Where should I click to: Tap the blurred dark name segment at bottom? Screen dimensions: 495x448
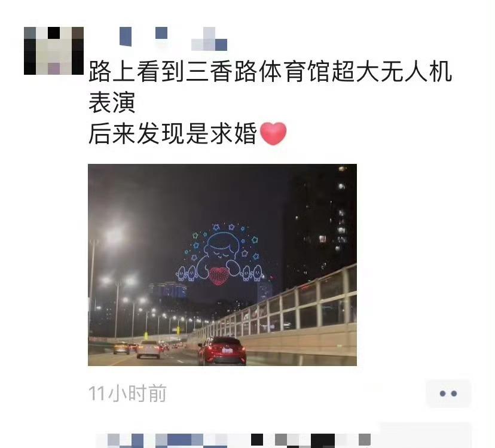coord(323,440)
